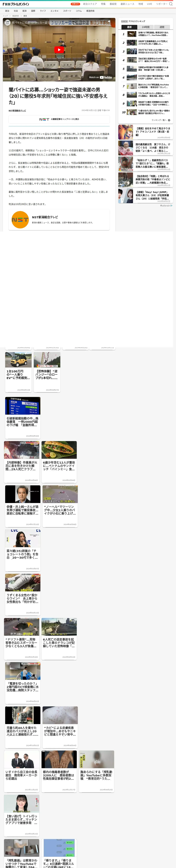Open 政治スクエア in the header
This screenshot has height=868, width=176.
point(90,4)
